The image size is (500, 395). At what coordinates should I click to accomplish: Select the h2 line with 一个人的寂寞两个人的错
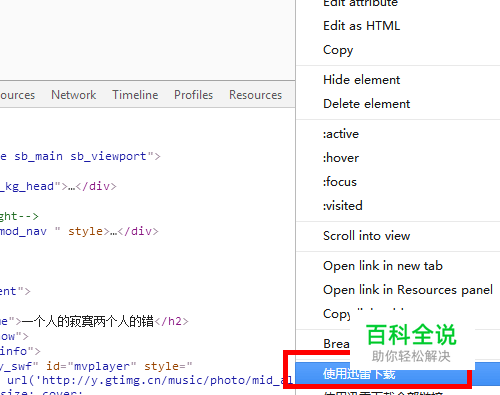point(94,321)
